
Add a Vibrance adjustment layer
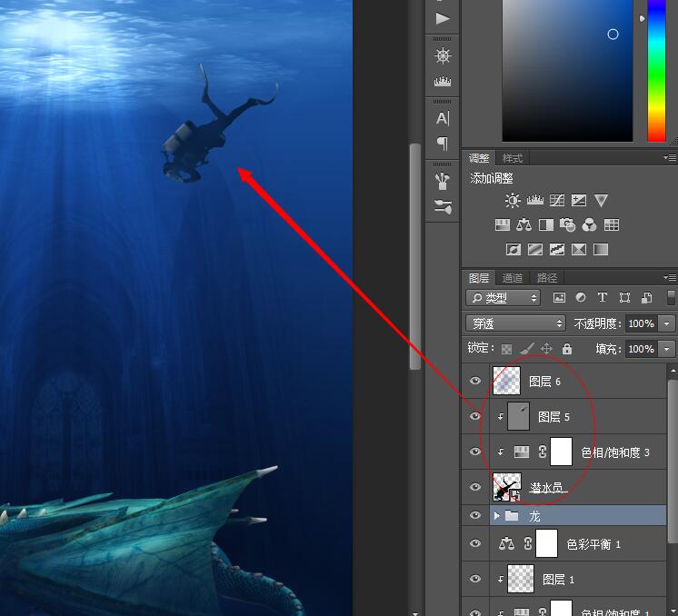[x=601, y=201]
